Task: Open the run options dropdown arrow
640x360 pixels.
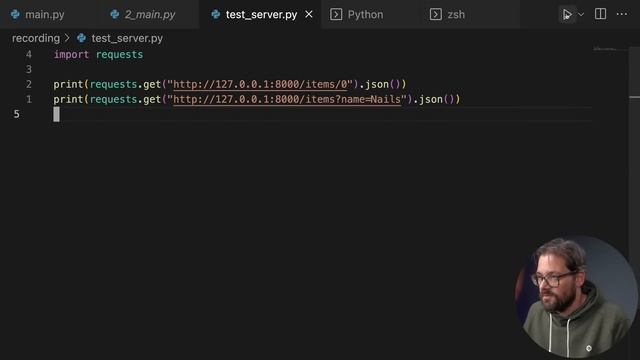Action: click(x=581, y=15)
